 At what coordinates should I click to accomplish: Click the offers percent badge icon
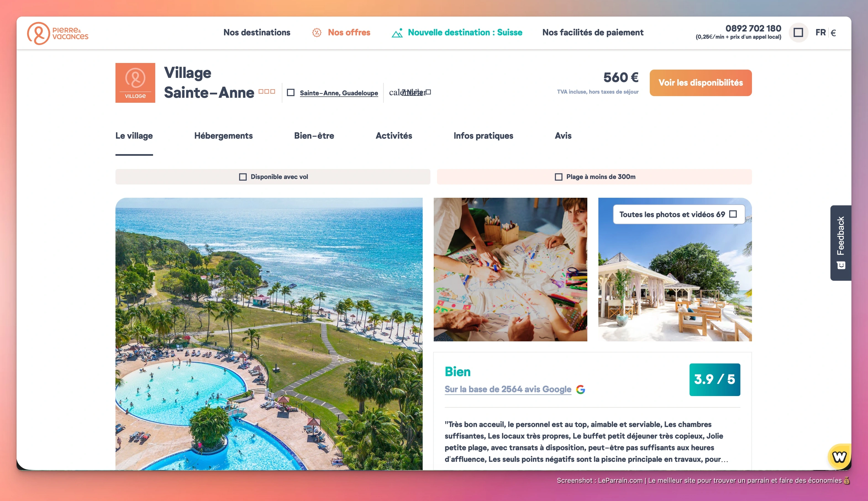(x=317, y=33)
